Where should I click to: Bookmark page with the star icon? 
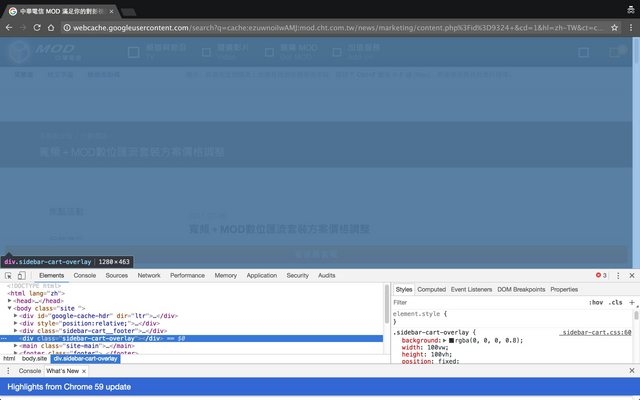click(x=614, y=28)
